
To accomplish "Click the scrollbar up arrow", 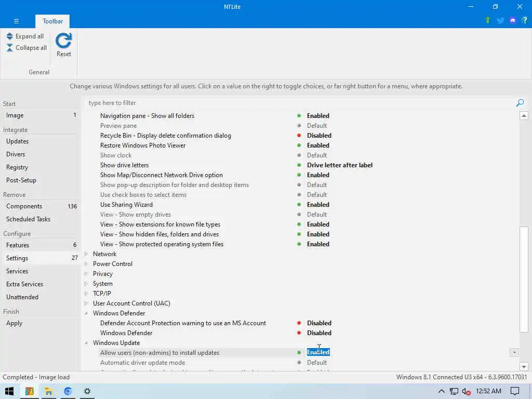I will click(524, 116).
